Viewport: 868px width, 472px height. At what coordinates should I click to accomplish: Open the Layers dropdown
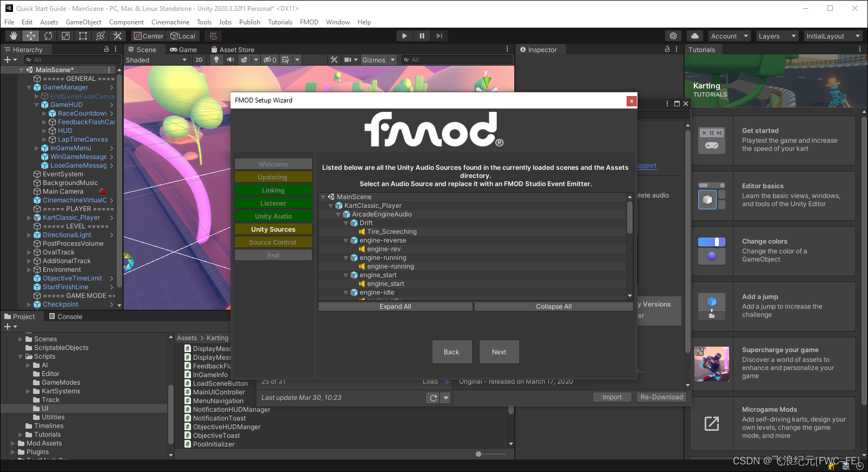777,36
